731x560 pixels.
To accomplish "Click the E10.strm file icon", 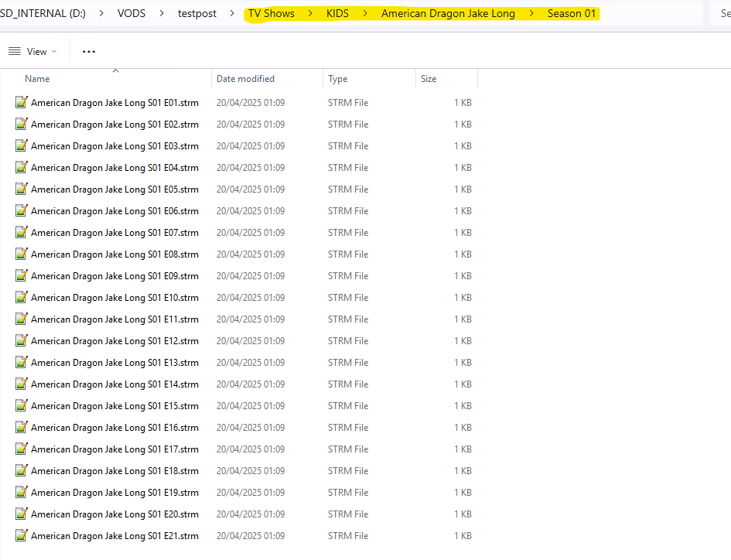I will click(x=21, y=297).
